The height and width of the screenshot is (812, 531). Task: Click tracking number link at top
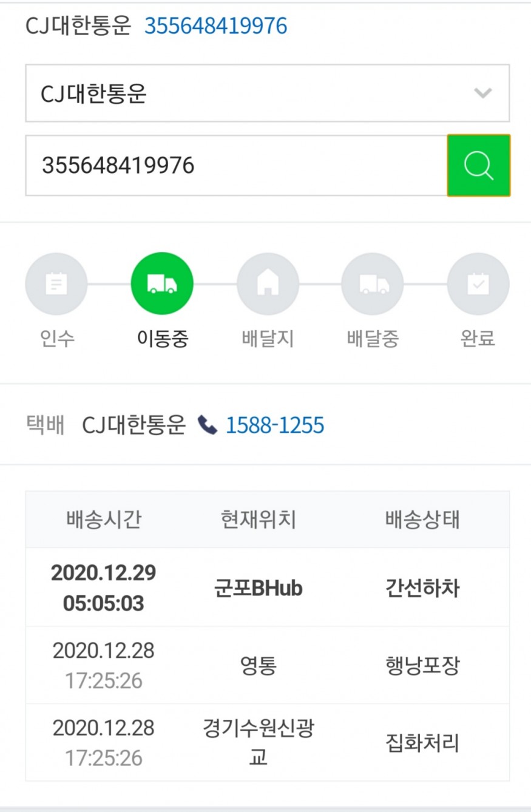tap(215, 26)
